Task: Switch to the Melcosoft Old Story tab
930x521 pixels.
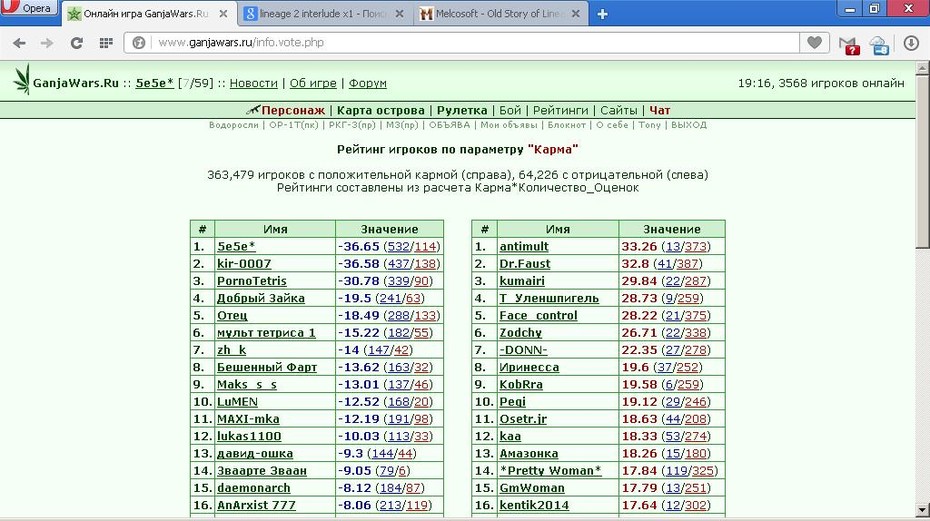Action: click(498, 14)
